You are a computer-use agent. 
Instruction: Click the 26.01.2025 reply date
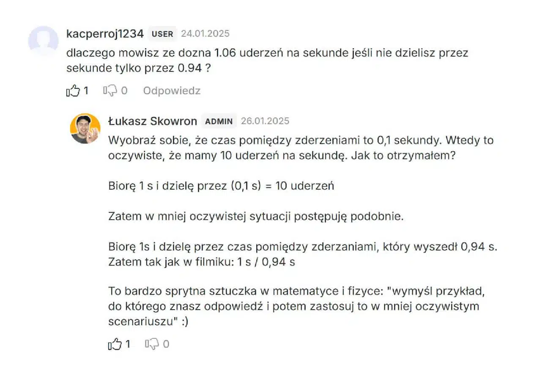265,121
